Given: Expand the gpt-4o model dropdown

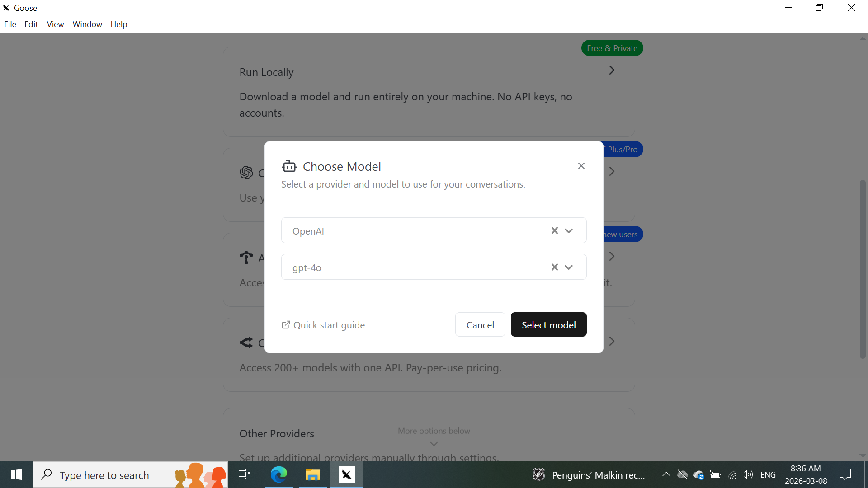Looking at the screenshot, I should [x=569, y=267].
